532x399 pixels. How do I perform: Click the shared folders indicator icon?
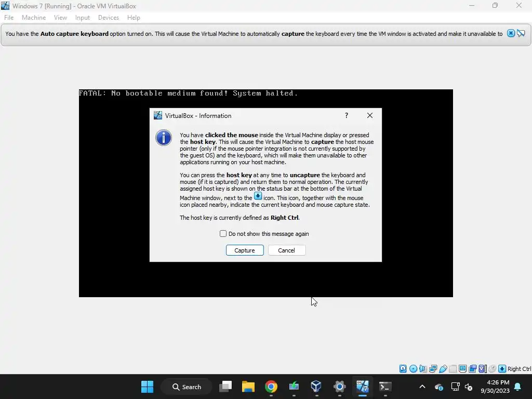453,369
